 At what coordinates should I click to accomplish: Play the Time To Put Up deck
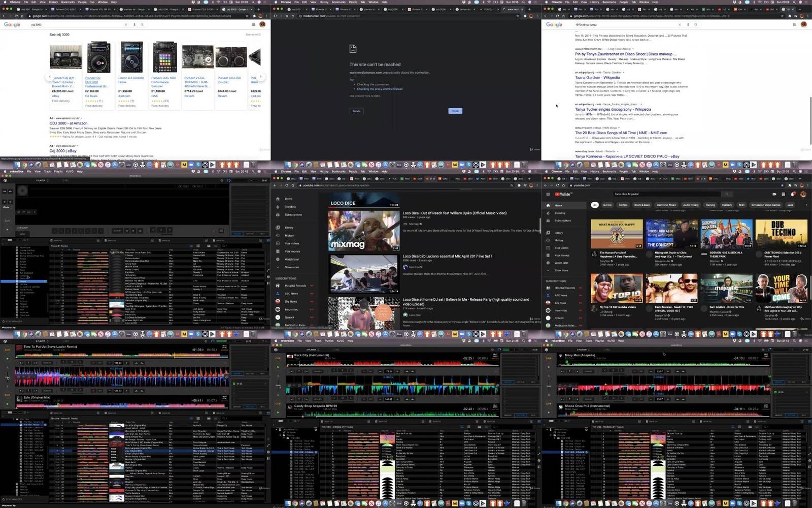click(x=7, y=359)
